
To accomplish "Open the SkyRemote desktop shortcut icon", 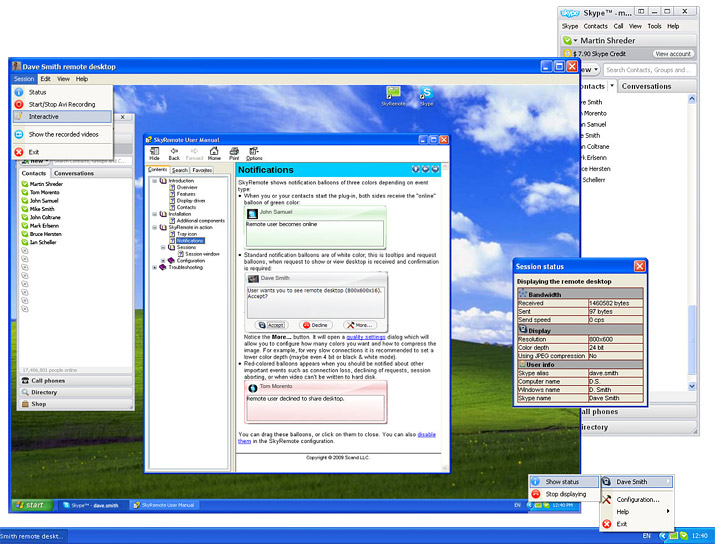I will tap(393, 96).
